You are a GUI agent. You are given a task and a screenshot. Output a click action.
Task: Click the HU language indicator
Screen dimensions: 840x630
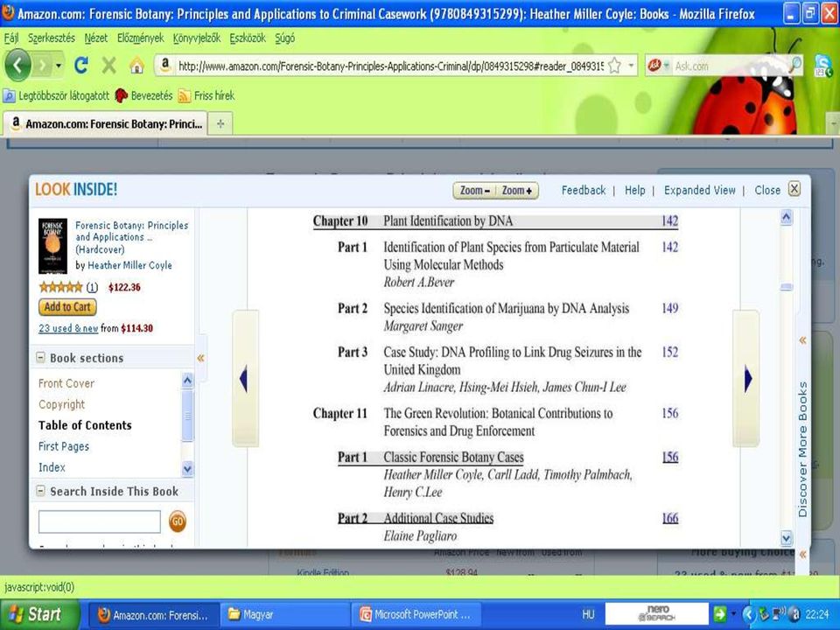point(588,614)
